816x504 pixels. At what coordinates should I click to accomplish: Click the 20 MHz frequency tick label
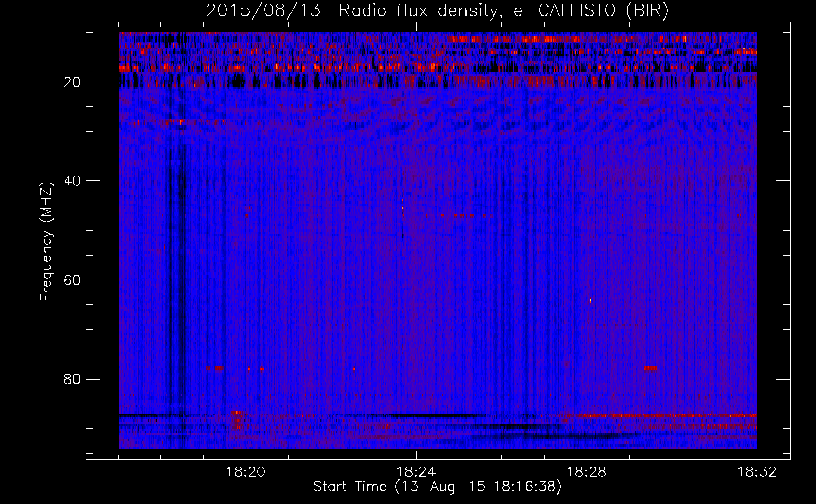pyautogui.click(x=72, y=82)
